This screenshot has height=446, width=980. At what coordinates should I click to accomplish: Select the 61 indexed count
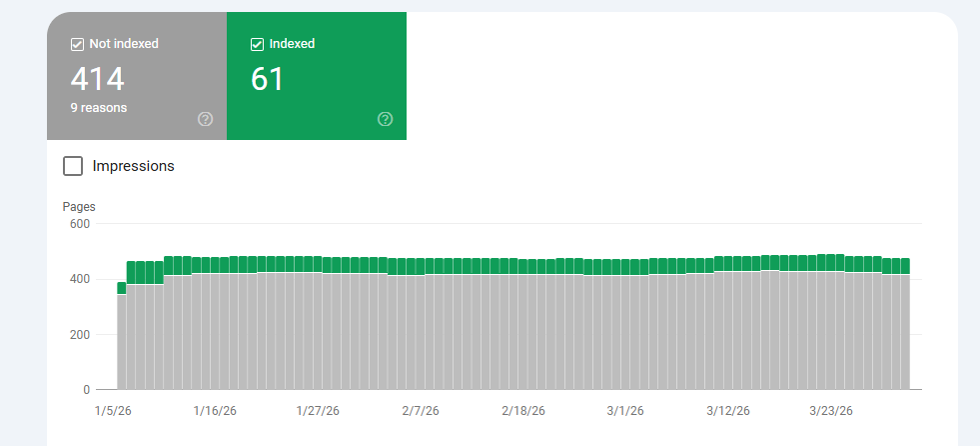(x=267, y=79)
